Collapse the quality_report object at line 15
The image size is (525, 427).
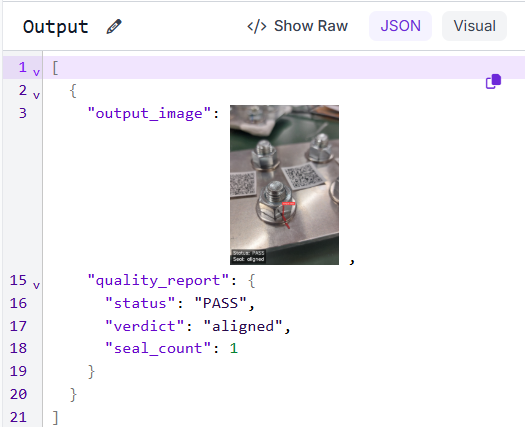click(36, 285)
